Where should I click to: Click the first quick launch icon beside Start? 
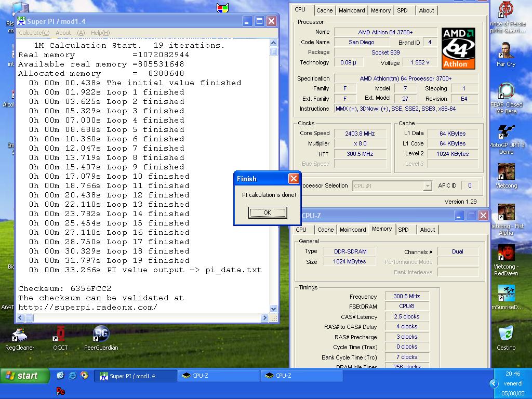coord(60,375)
